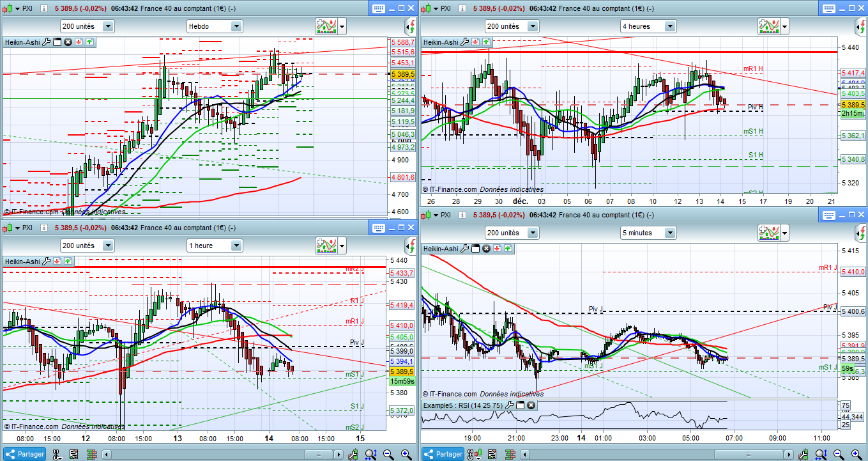Screen dimensions: 868x461
Task: Open the RSI indicator wrench settings icon
Action: [x=510, y=405]
